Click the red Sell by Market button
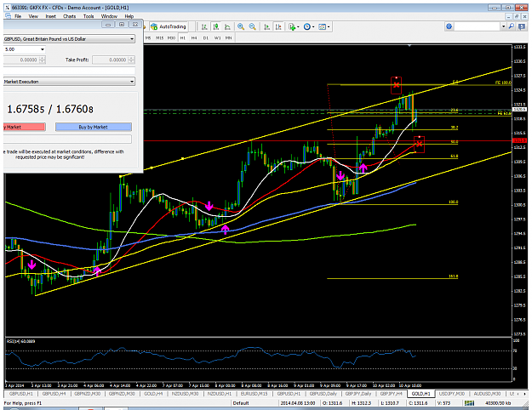This screenshot has width=532, height=410. [x=24, y=127]
